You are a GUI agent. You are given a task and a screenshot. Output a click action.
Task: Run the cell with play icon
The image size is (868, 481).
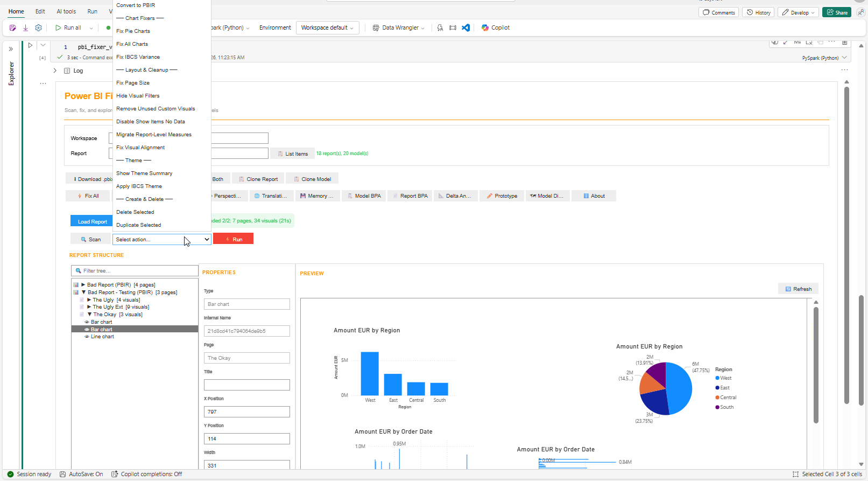30,45
